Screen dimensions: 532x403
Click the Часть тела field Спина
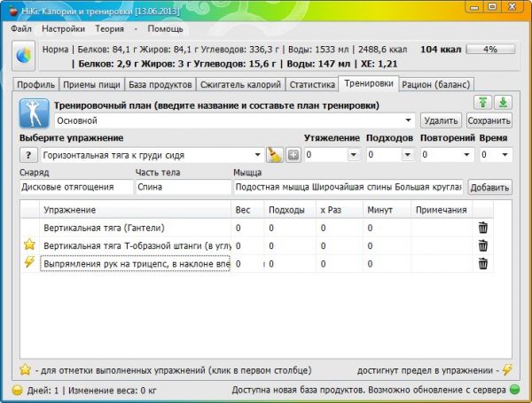(x=184, y=187)
